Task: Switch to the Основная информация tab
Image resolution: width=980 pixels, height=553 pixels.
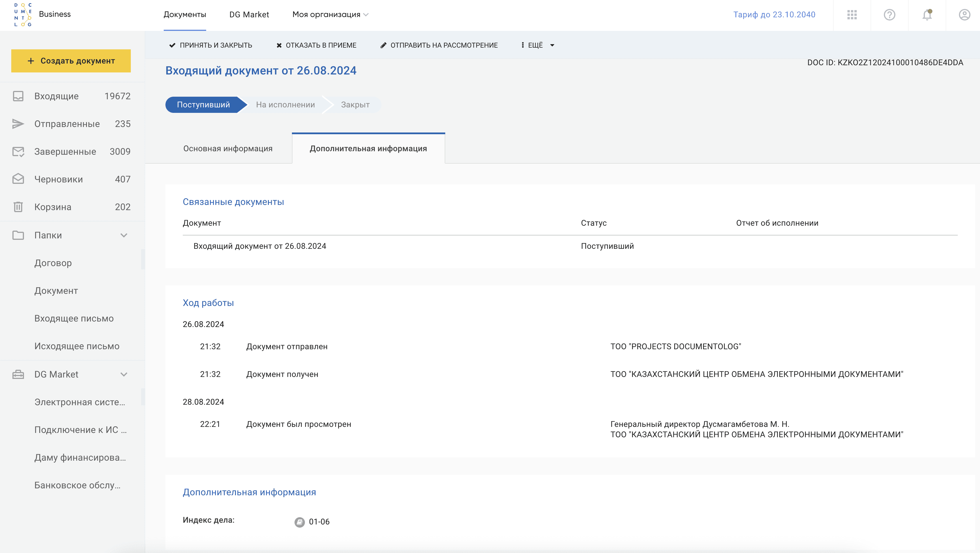Action: tap(228, 149)
